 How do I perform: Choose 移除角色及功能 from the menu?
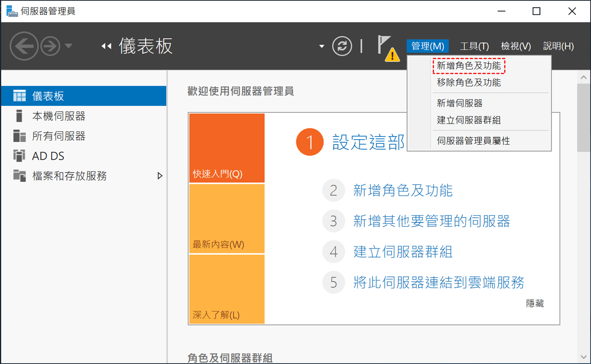(x=469, y=83)
